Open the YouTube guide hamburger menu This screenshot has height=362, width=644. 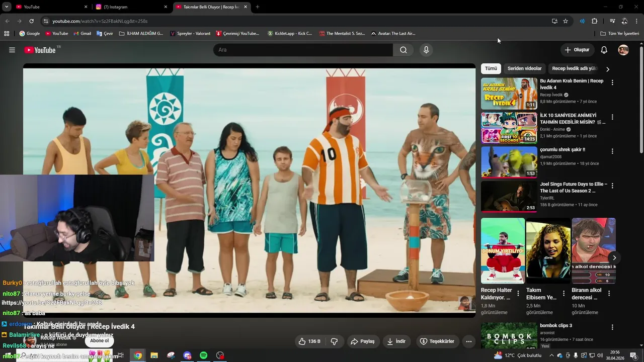click(x=12, y=50)
